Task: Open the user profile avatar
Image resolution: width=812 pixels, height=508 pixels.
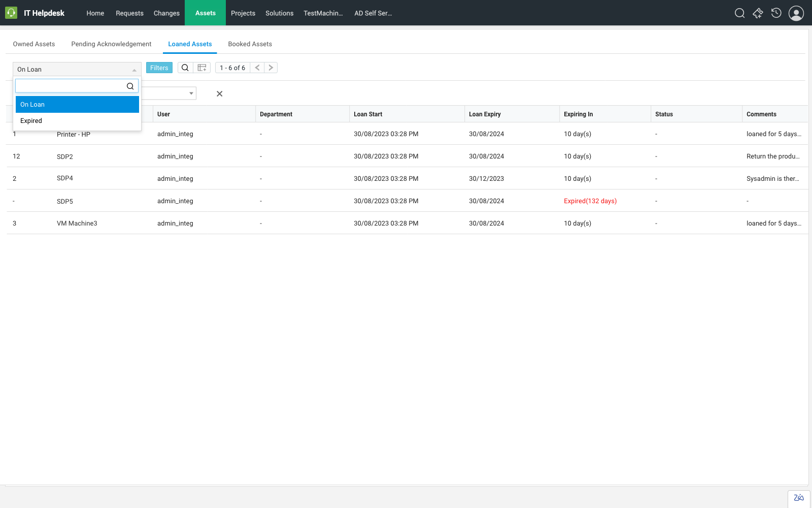Action: pos(796,13)
